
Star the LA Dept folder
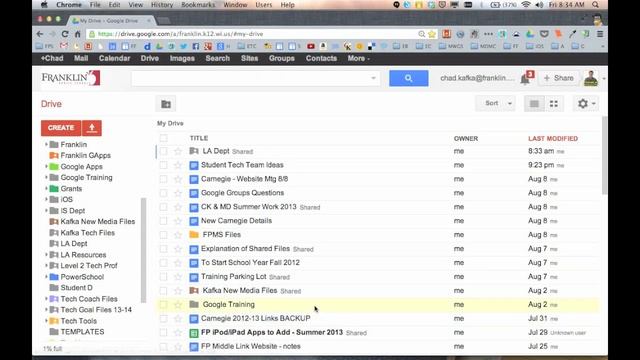pyautogui.click(x=178, y=151)
